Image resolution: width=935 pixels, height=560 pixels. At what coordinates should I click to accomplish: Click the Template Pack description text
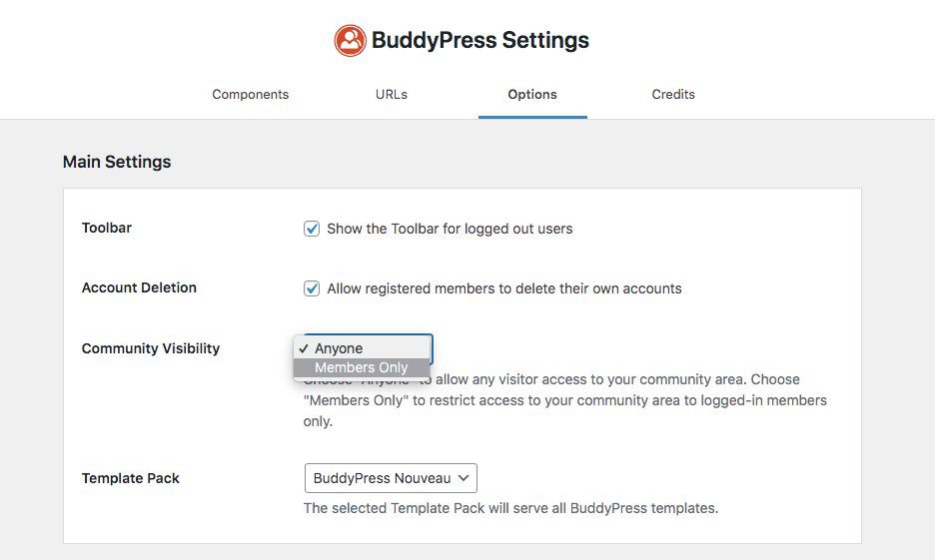coord(510,508)
